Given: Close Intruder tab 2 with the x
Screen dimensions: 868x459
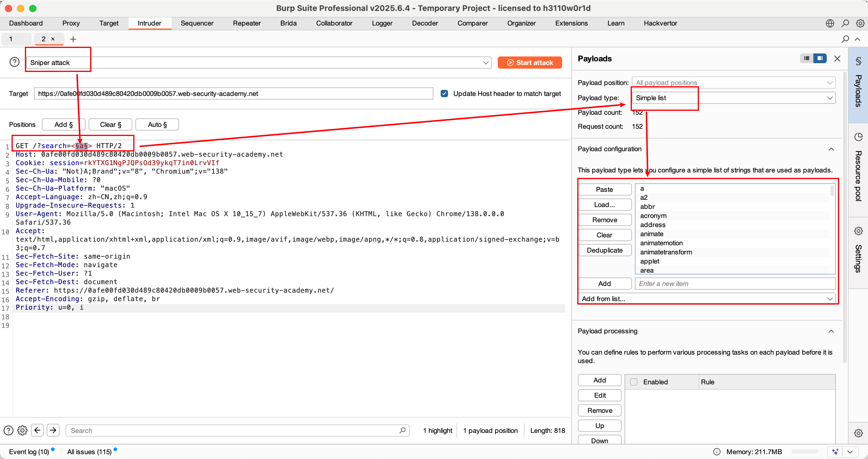Looking at the screenshot, I should coord(53,39).
